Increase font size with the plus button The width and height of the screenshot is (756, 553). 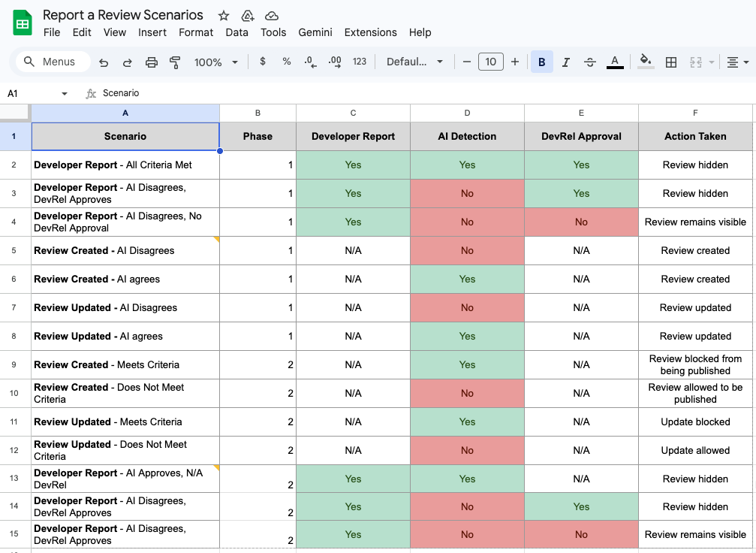(x=515, y=62)
